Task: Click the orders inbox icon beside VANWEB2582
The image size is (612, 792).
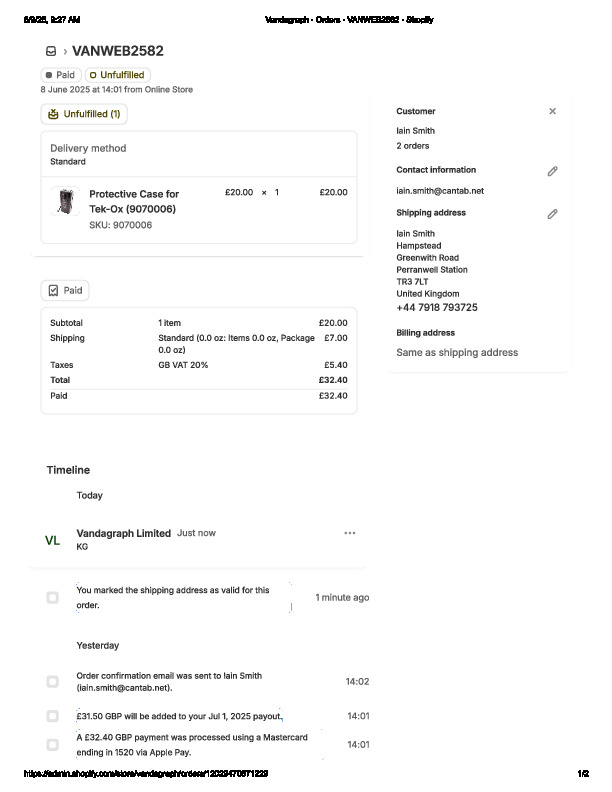Action: 51,51
